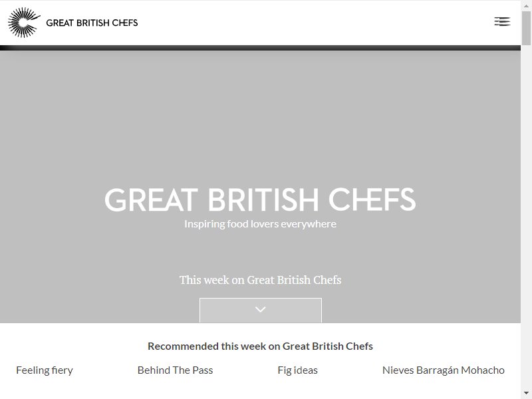532x399 pixels.
Task: Click the Recommended this week heading
Action: 260,346
